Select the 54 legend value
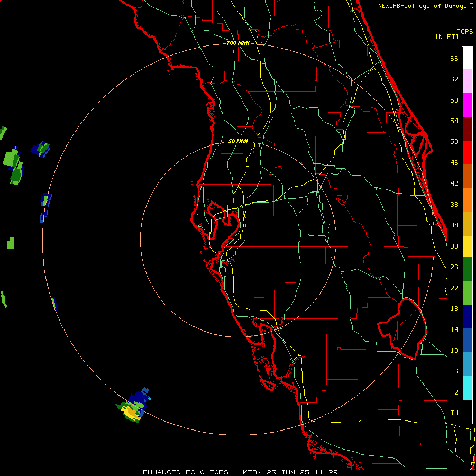Image resolution: width=476 pixels, height=476 pixels. [x=454, y=121]
